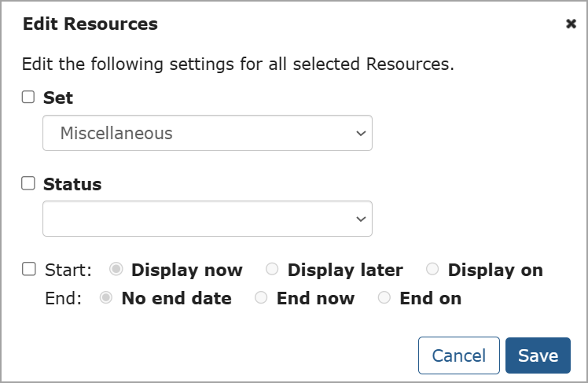This screenshot has height=383, width=588.
Task: Choose the Display later radio button
Action: [x=272, y=270]
